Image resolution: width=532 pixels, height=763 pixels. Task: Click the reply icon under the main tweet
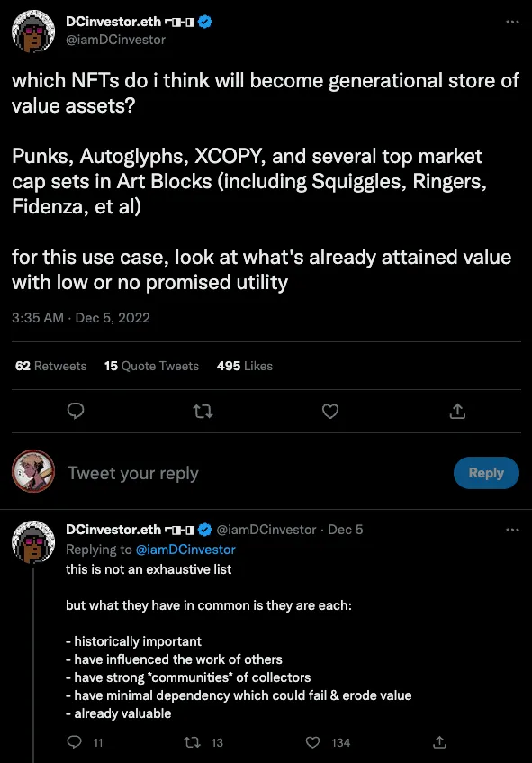point(76,412)
